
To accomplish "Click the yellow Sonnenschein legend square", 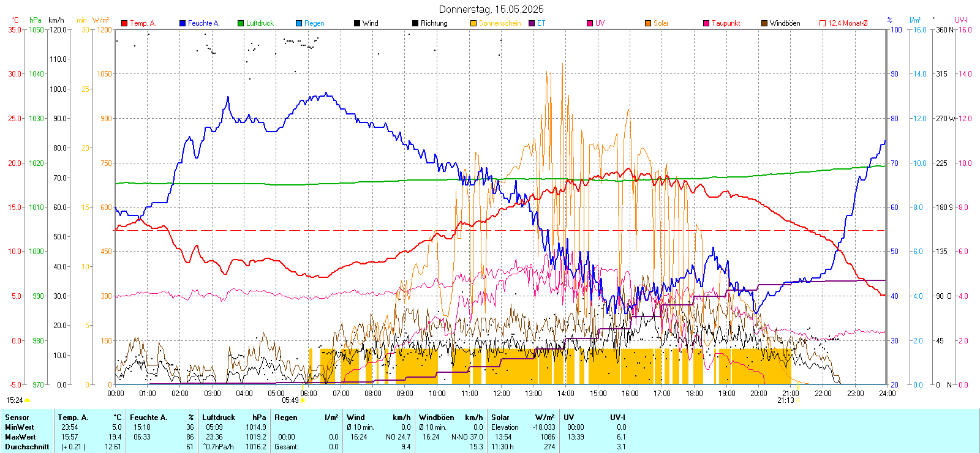I will 473,23.
